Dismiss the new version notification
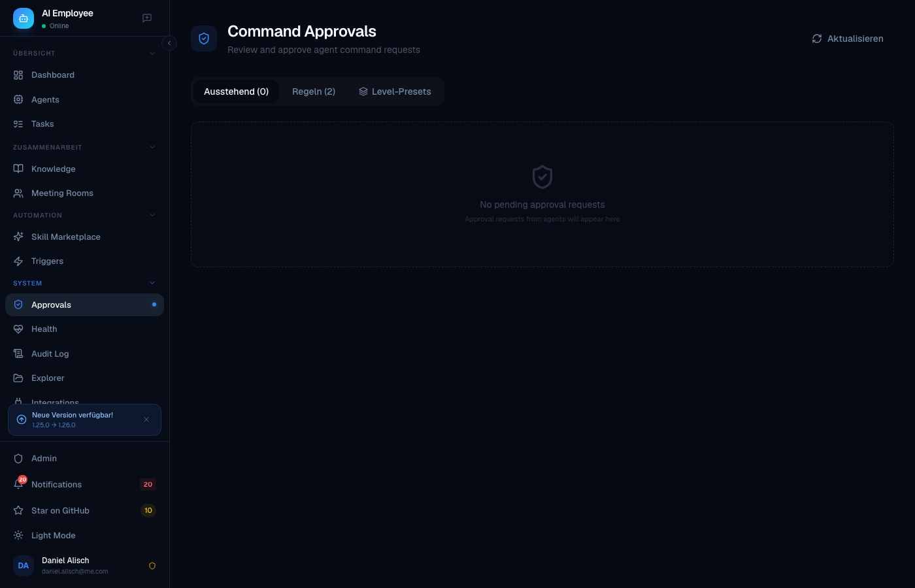 (146, 419)
